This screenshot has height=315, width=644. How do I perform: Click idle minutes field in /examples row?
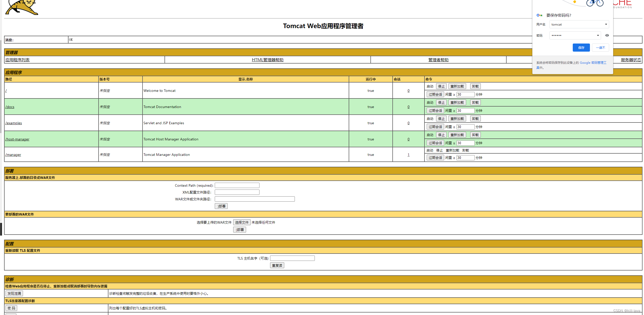point(465,127)
